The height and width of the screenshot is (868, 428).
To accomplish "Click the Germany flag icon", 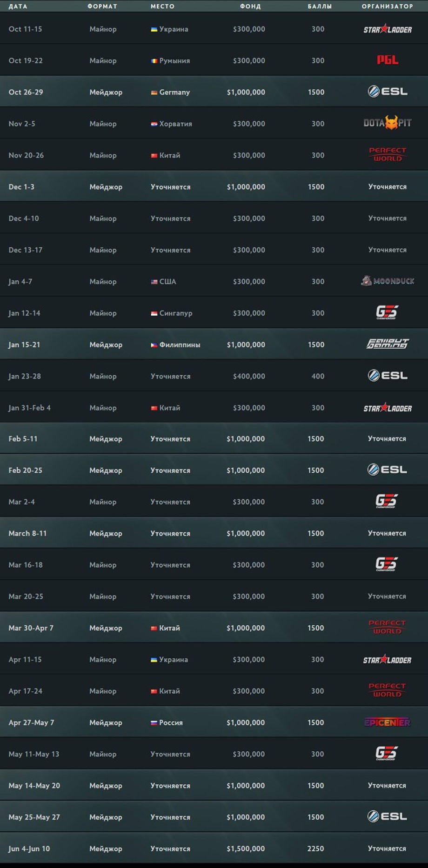I will tap(154, 93).
